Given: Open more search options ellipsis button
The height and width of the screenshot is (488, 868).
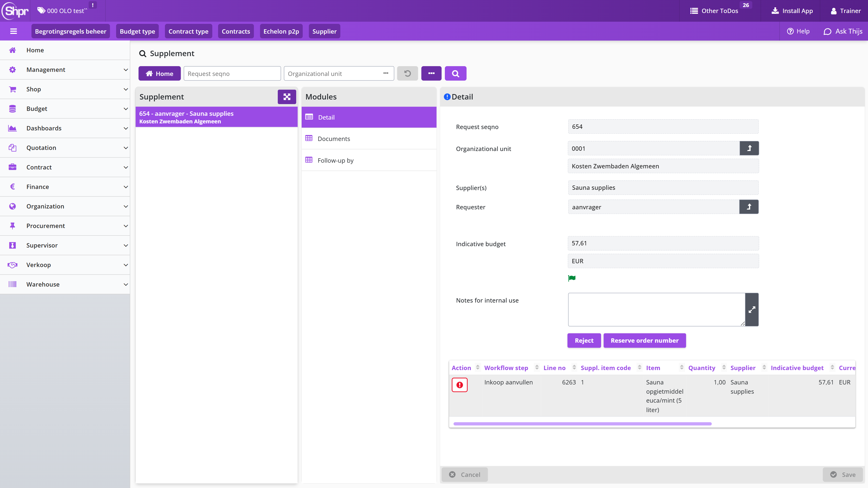Looking at the screenshot, I should 431,73.
